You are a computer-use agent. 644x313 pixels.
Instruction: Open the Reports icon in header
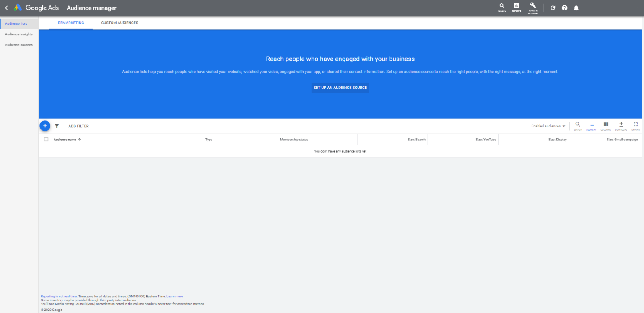click(x=516, y=8)
